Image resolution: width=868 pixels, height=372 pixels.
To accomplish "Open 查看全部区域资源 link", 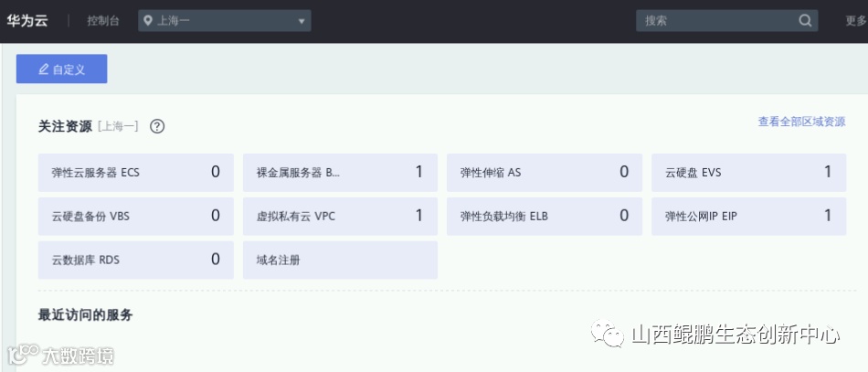I will (x=800, y=122).
